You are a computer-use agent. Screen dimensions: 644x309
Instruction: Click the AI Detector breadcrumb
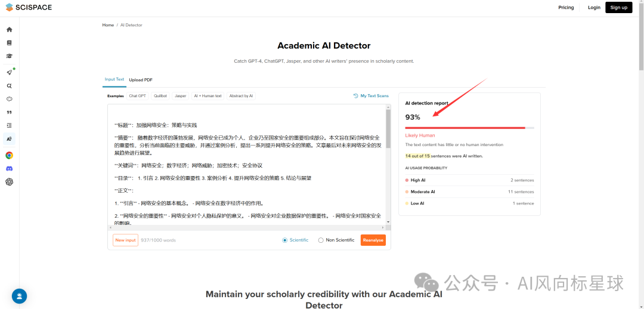tap(131, 25)
